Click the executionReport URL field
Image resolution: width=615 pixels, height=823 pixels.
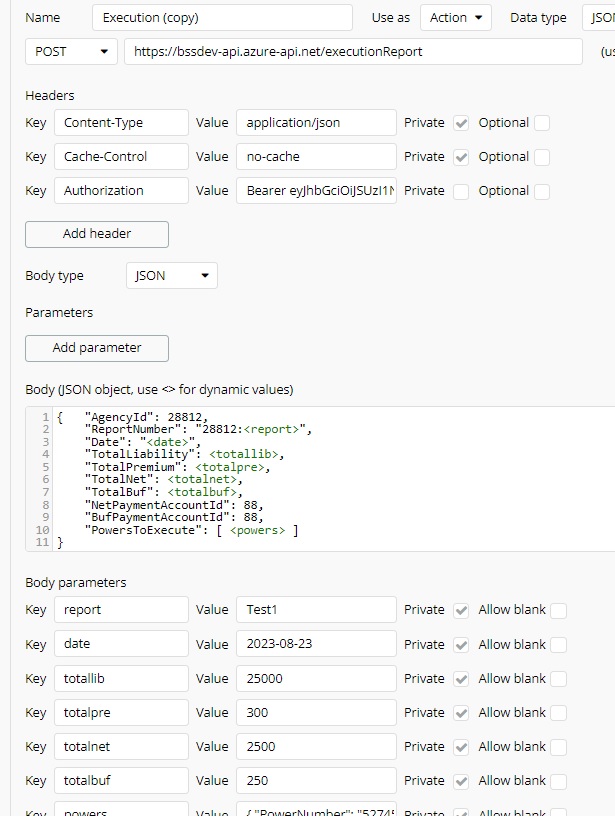[352, 51]
